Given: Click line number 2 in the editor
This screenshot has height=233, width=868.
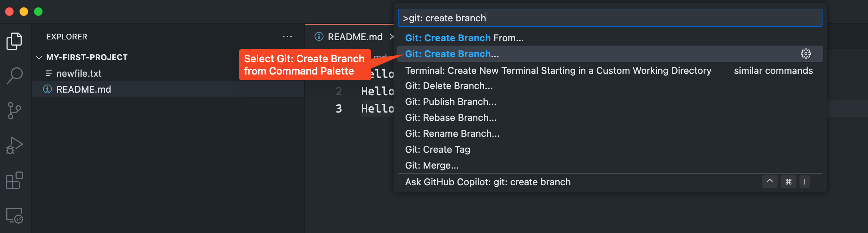Looking at the screenshot, I should (339, 91).
